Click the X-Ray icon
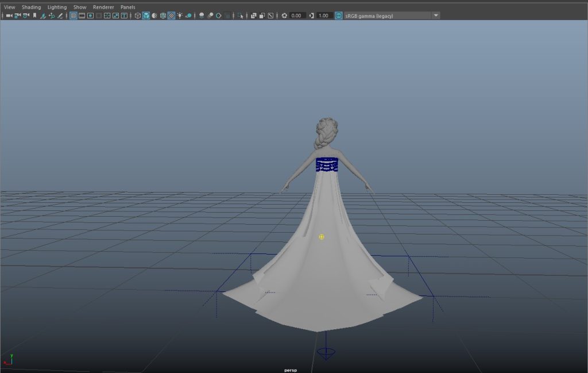This screenshot has width=588, height=373. tap(253, 16)
